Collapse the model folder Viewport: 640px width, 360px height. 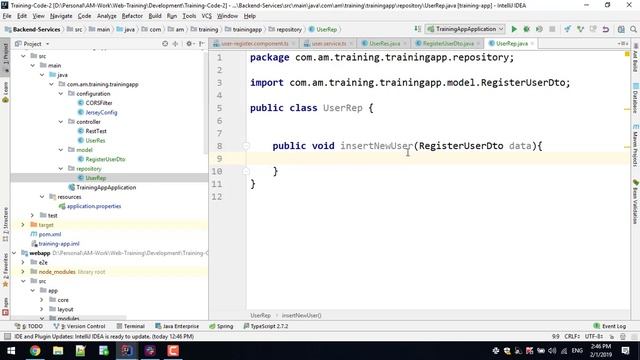pos(60,150)
